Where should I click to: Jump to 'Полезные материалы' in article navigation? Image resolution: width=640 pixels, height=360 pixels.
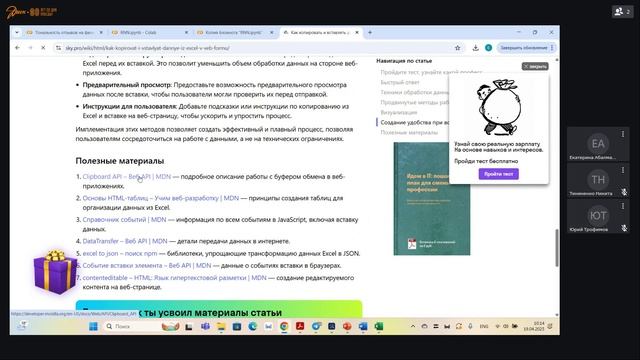point(409,132)
